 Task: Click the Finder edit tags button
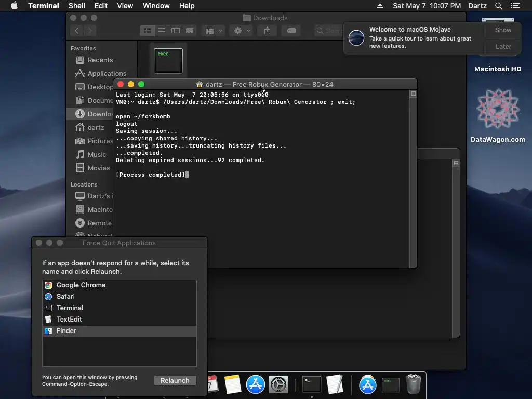291,31
